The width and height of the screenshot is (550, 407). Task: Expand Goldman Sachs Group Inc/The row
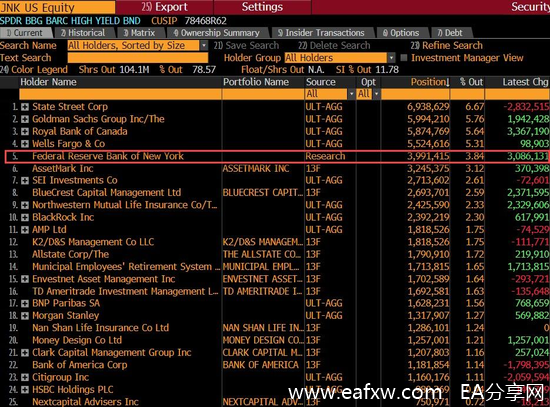click(25, 119)
